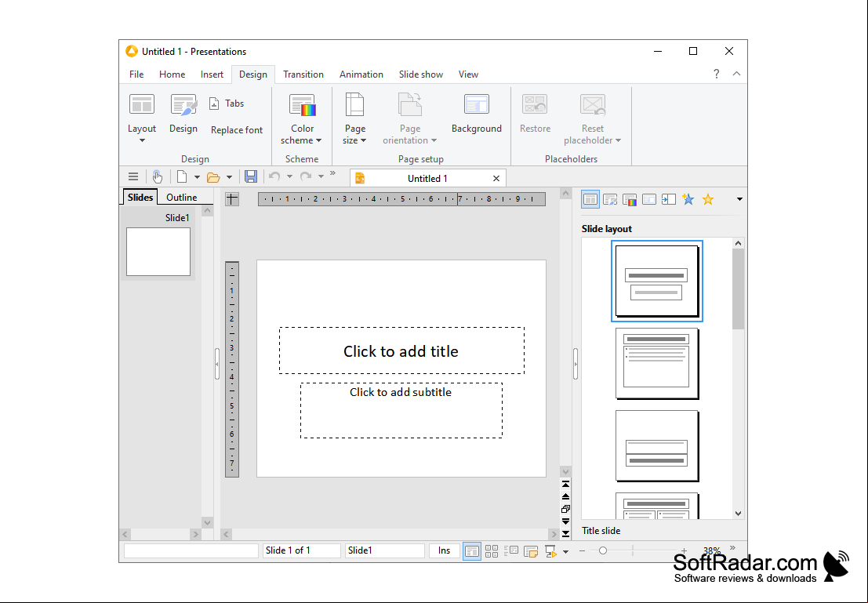868x603 pixels.
Task: Select the Title slide layout thumbnail
Action: pos(656,281)
